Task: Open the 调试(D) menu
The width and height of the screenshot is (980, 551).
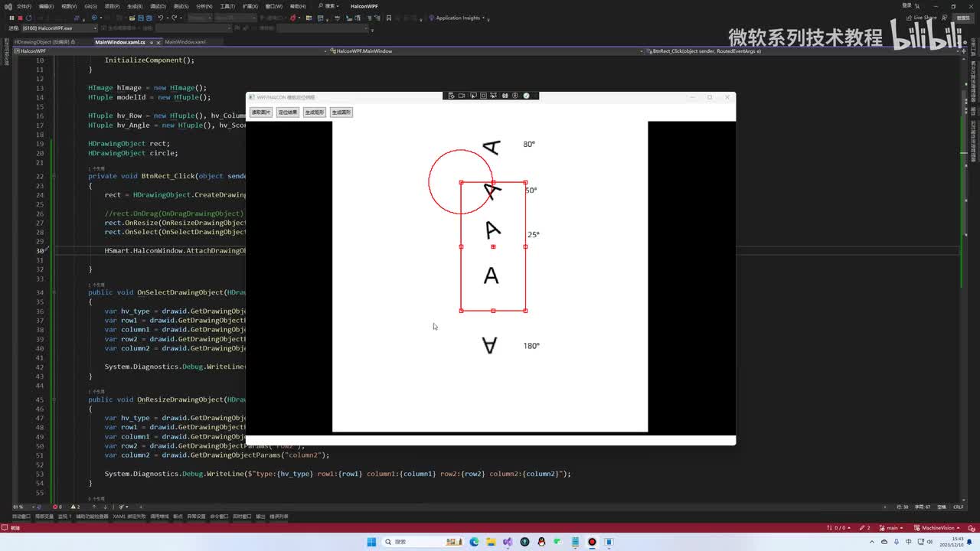Action: pos(159,6)
